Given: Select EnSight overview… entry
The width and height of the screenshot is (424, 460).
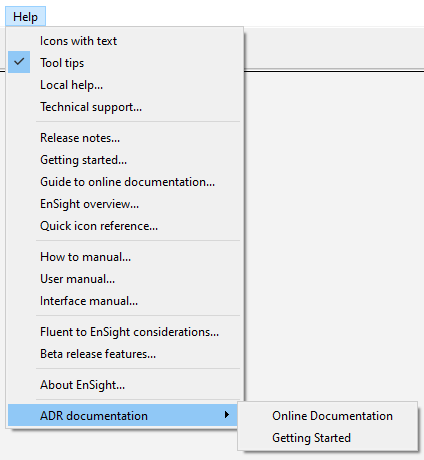Looking at the screenshot, I should [x=124, y=204].
